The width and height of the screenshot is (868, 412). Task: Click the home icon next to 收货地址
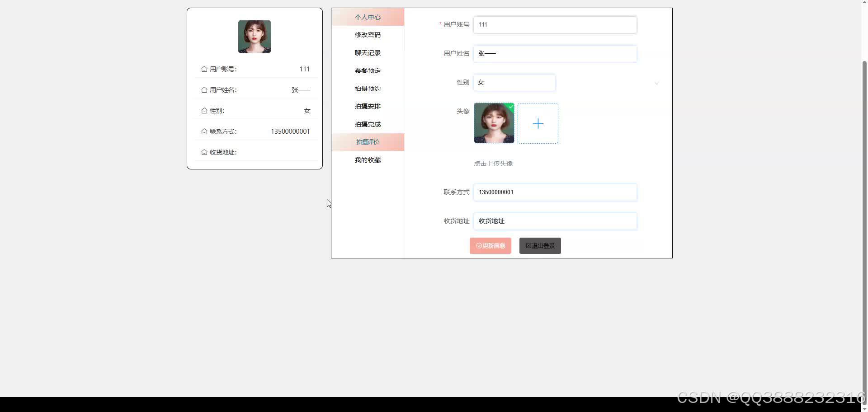point(204,152)
